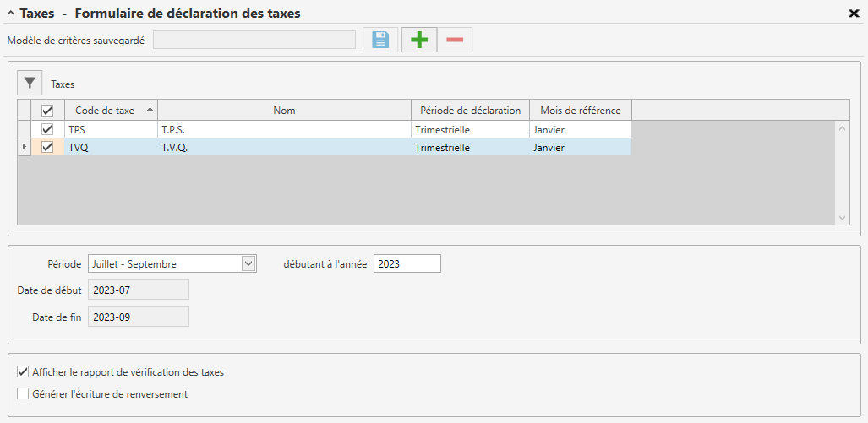
Task: Sort by Code de taxe column header
Action: [112, 111]
